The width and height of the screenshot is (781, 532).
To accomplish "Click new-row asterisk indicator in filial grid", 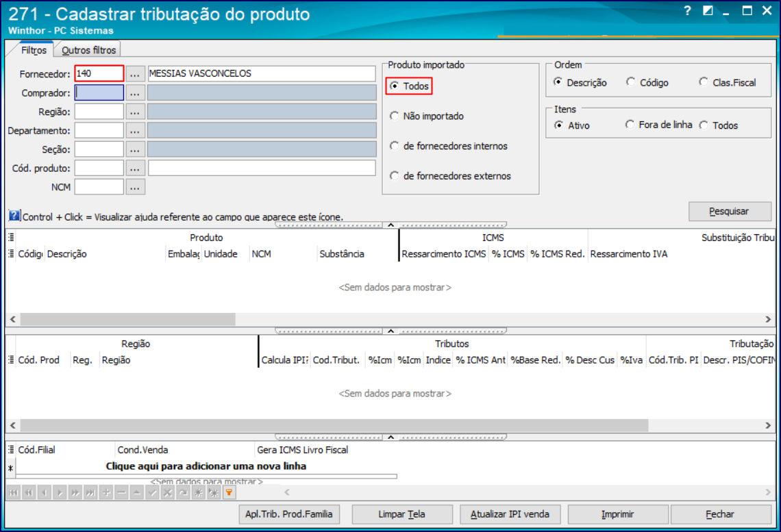I will tap(10, 468).
